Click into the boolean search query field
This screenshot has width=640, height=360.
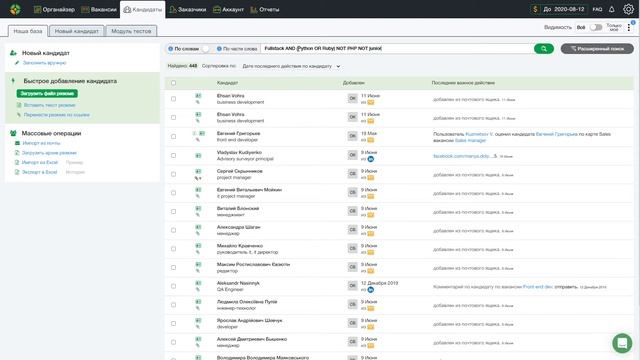click(397, 48)
